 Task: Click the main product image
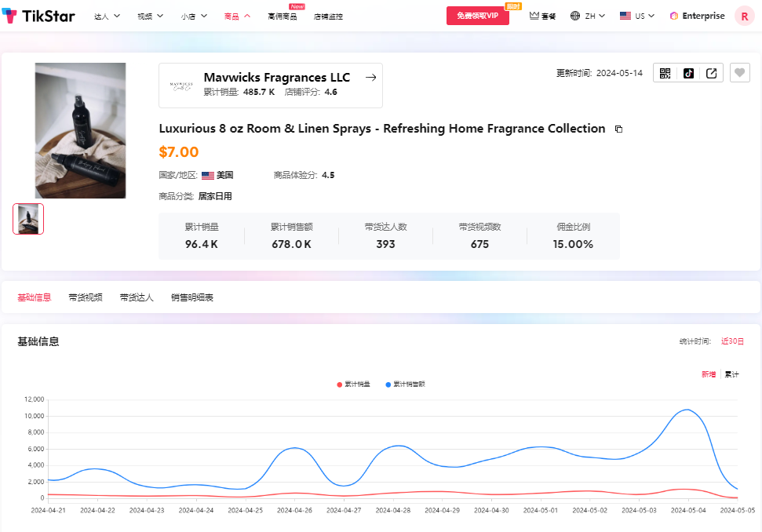[80, 130]
